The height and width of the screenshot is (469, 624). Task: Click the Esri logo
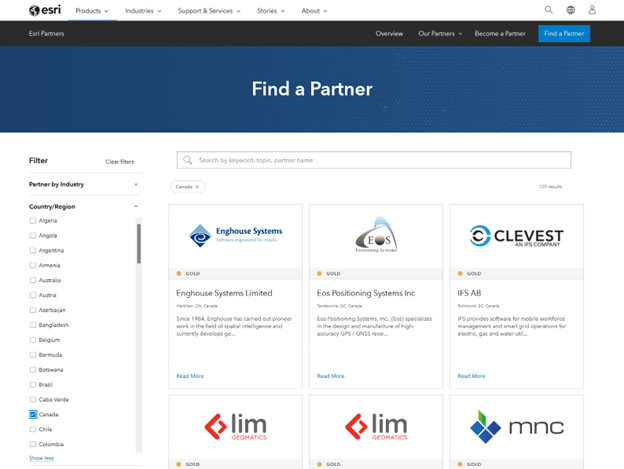pos(45,10)
